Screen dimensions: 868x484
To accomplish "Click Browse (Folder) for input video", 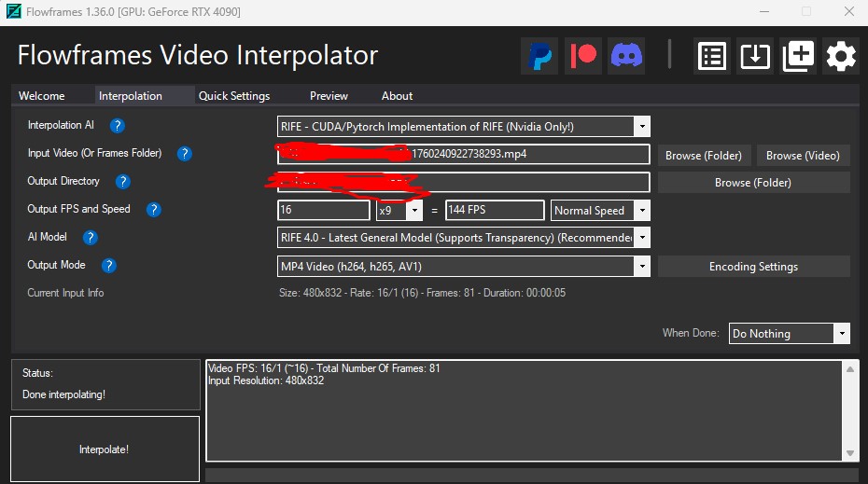I will point(704,156).
